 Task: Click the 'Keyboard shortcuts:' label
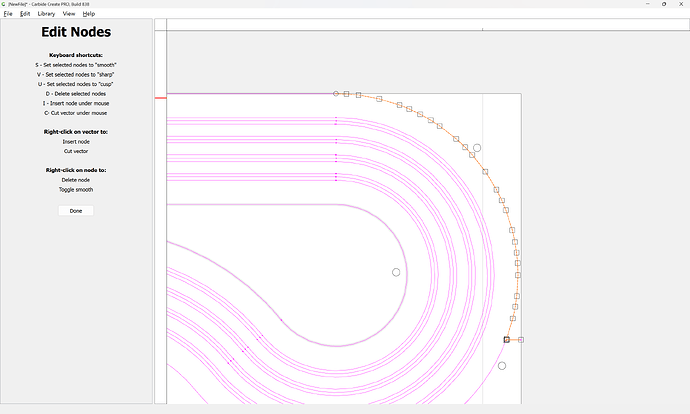click(76, 55)
